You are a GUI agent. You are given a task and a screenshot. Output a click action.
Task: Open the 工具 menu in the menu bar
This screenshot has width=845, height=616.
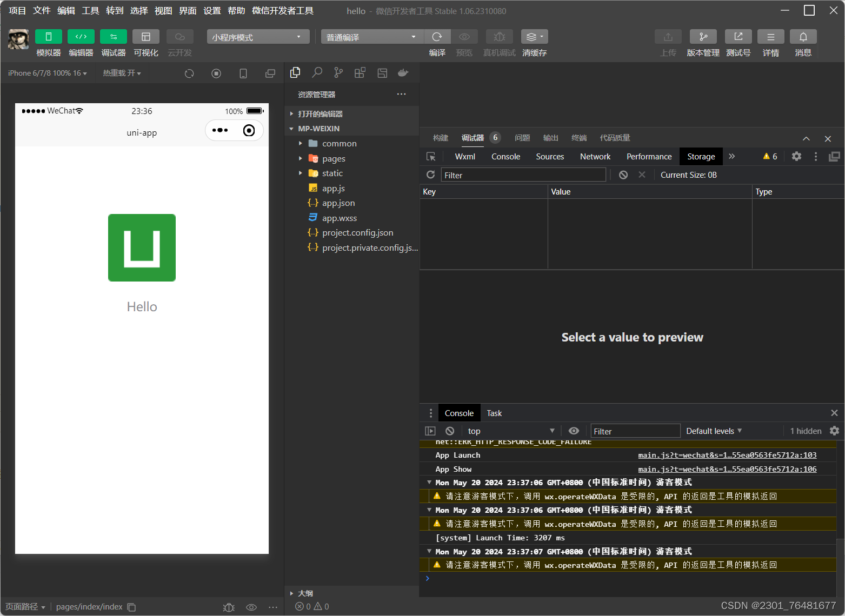click(x=90, y=10)
